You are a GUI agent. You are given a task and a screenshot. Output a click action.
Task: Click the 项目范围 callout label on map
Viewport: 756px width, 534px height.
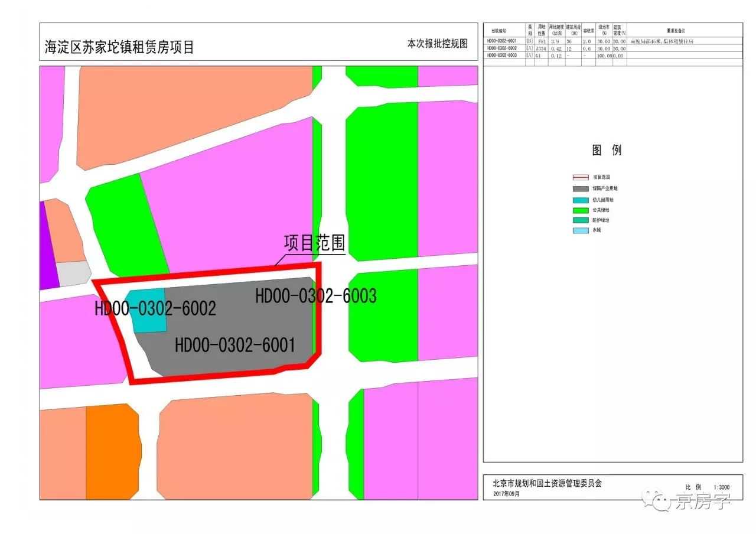tap(314, 243)
